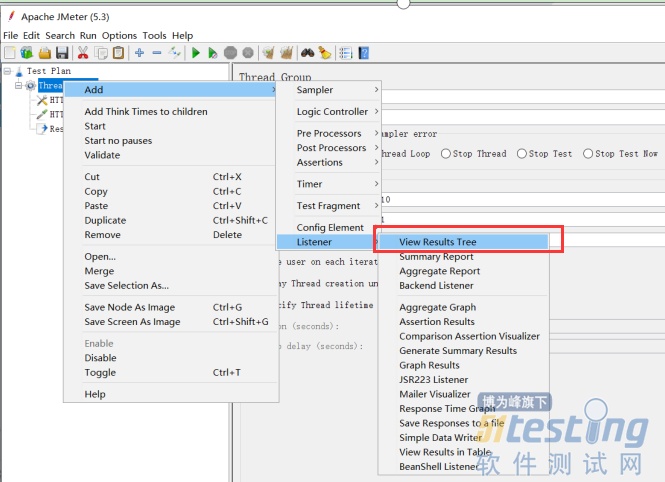Choose Backend Listener entry
Screen dimensions: 665x482
click(464, 286)
